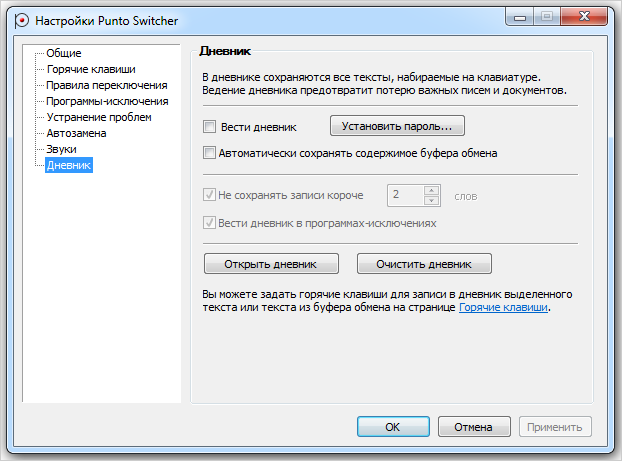
Task: Select the Дневник tree item
Action: 69,165
